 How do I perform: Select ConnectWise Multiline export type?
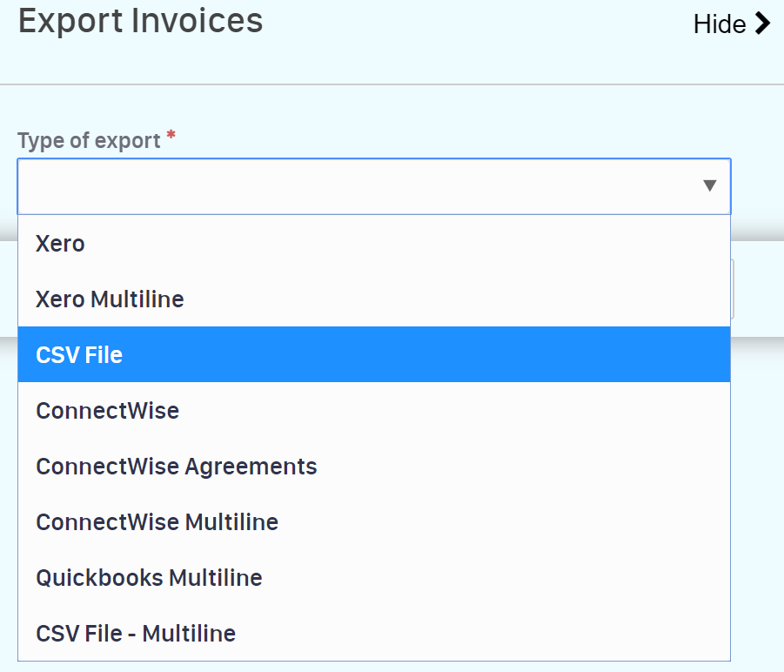(x=157, y=522)
